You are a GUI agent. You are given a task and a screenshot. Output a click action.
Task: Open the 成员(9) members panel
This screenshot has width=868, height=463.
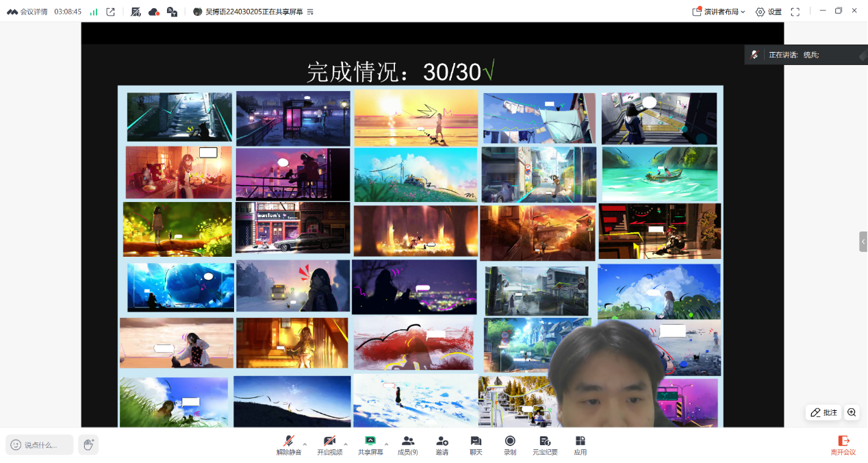(408, 445)
